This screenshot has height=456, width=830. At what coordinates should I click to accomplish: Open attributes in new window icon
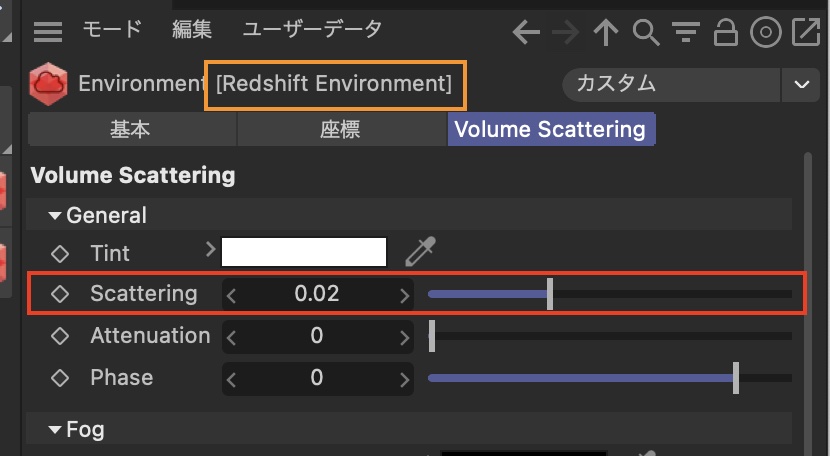tap(805, 33)
